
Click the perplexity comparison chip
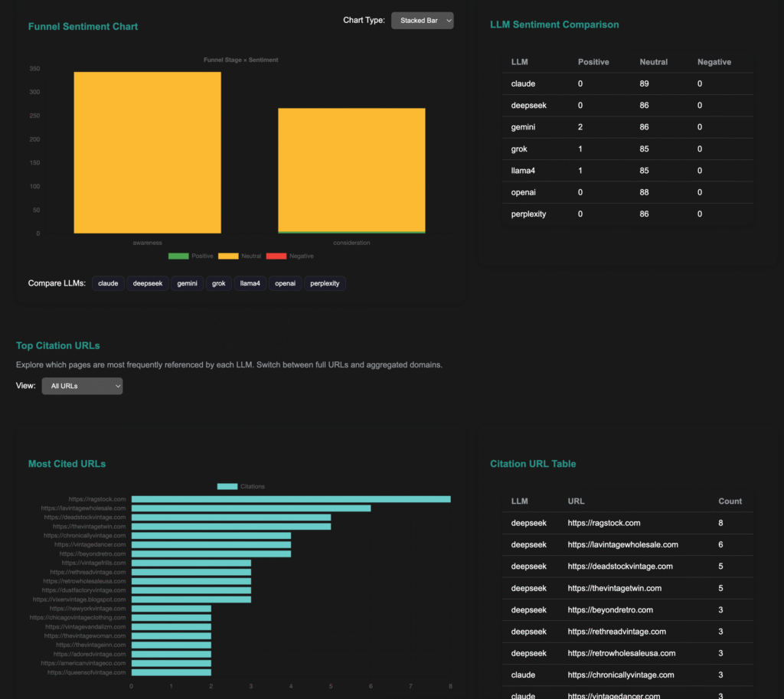tap(325, 283)
